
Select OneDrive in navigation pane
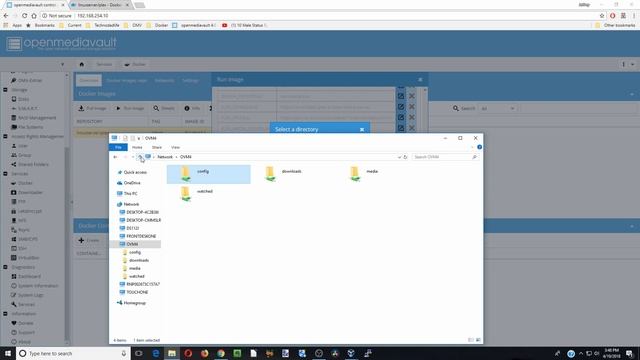click(132, 183)
